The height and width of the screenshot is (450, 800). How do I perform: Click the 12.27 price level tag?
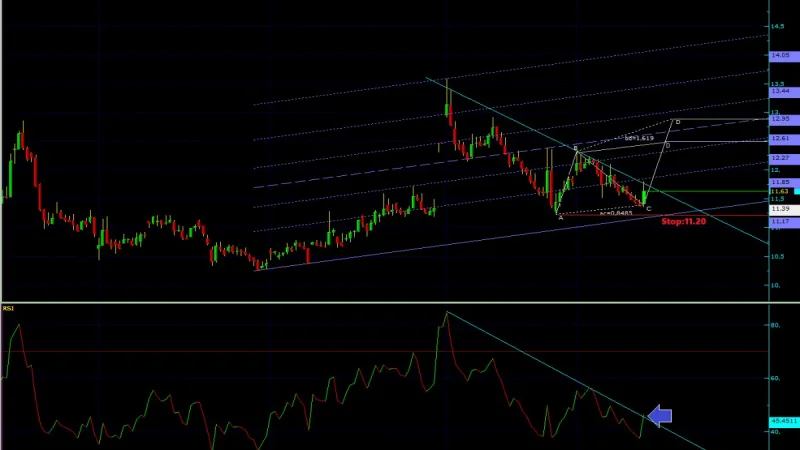pyautogui.click(x=784, y=158)
